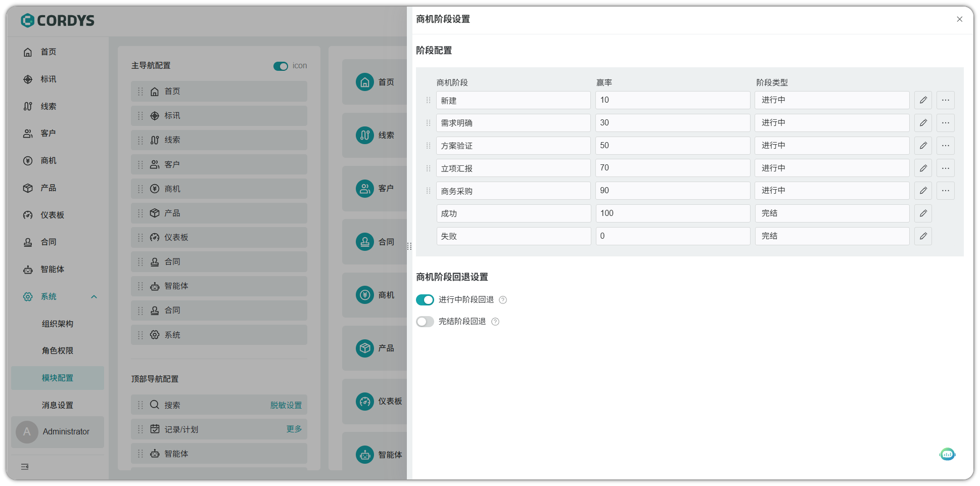980x486 pixels.
Task: Click the 赢率 field showing 50
Action: [x=672, y=146]
